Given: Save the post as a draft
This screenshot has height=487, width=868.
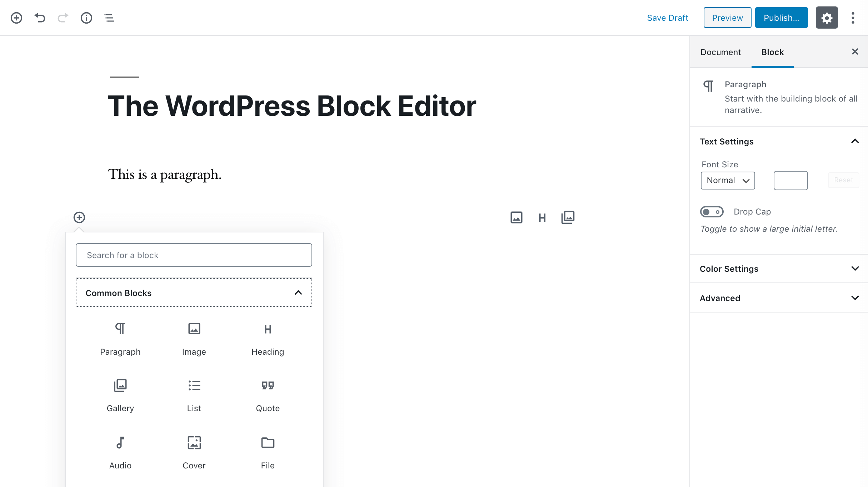Looking at the screenshot, I should [668, 17].
